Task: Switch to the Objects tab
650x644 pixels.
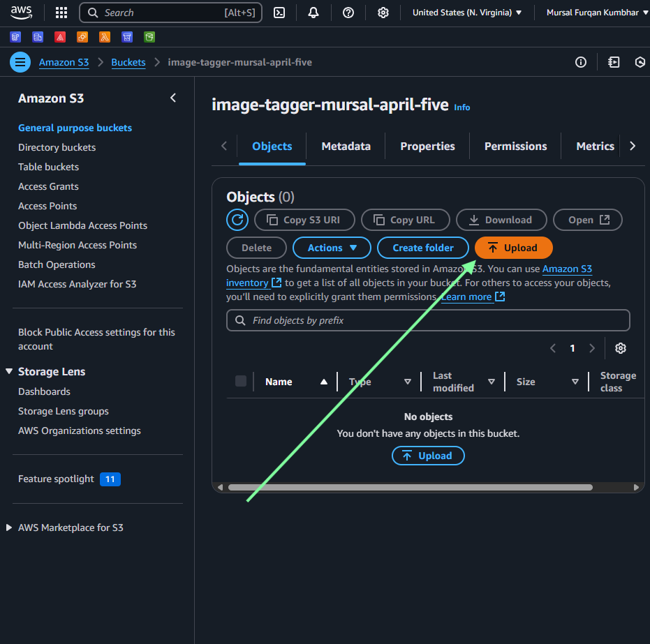Action: 272,147
